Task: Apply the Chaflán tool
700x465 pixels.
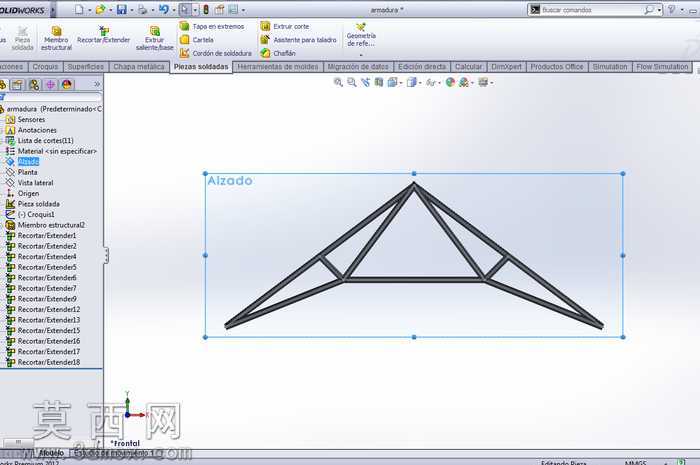Action: coord(278,53)
